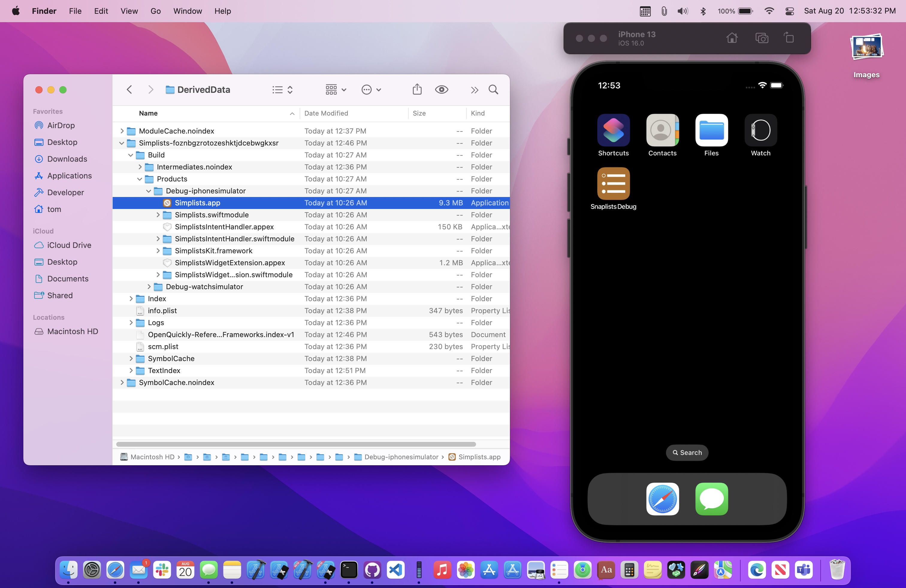Viewport: 906px width, 588px height.
Task: Open Contacts app in iPhone simulator
Action: tap(662, 130)
